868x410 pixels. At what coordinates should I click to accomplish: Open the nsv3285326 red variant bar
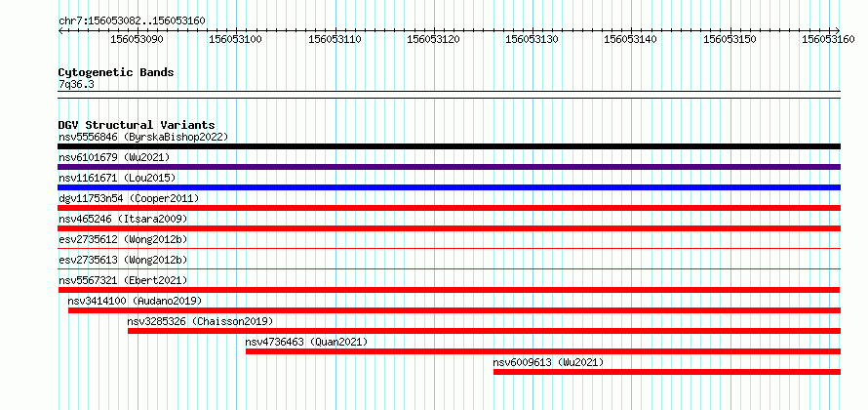[485, 331]
